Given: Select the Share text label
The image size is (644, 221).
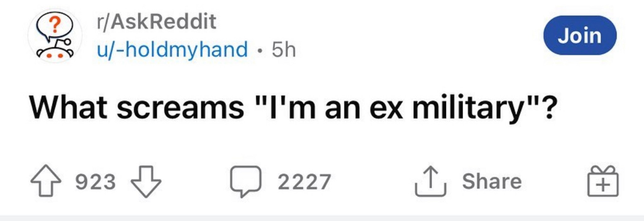Looking at the screenshot, I should click(x=492, y=181).
